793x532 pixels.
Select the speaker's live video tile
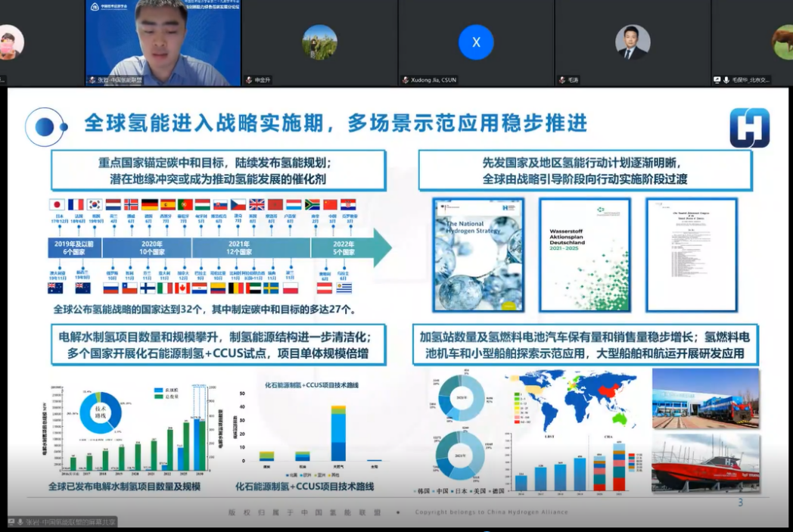163,42
